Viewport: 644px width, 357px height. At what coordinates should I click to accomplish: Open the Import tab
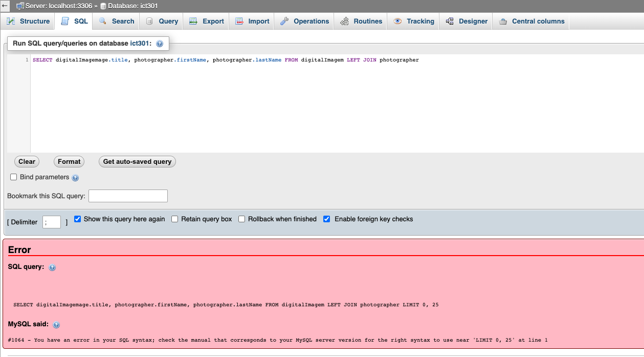pos(252,21)
